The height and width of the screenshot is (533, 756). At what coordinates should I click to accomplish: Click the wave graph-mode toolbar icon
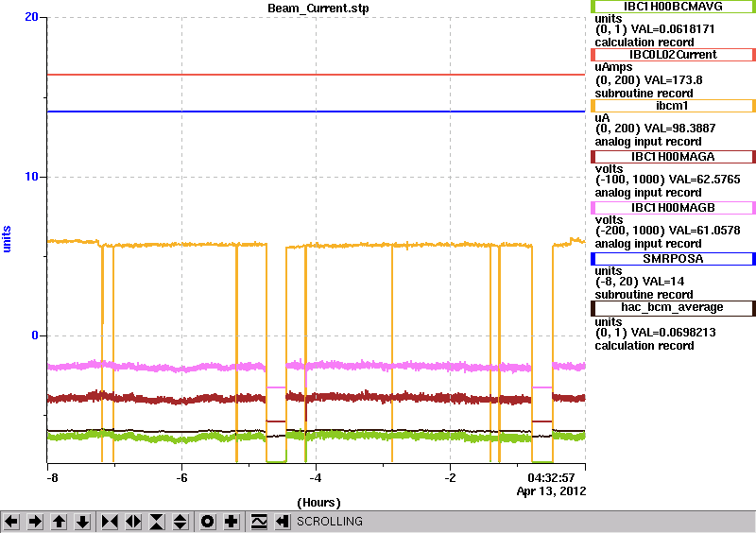[259, 522]
